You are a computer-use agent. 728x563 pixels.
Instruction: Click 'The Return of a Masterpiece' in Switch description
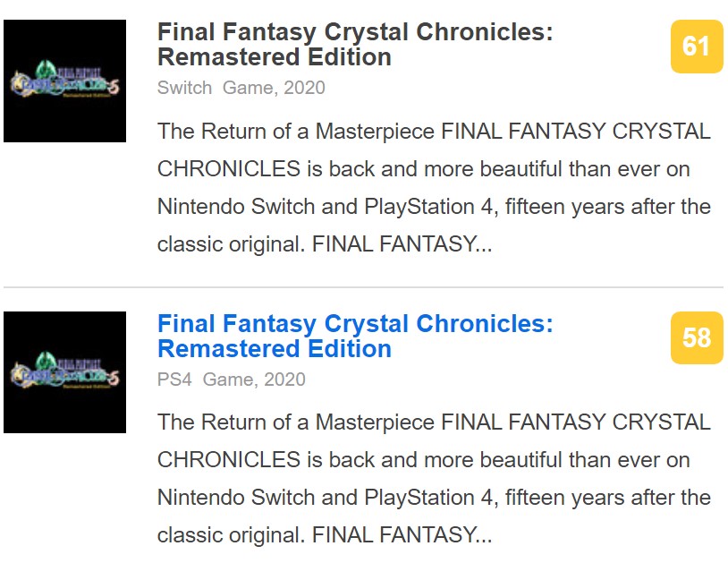[x=296, y=132]
